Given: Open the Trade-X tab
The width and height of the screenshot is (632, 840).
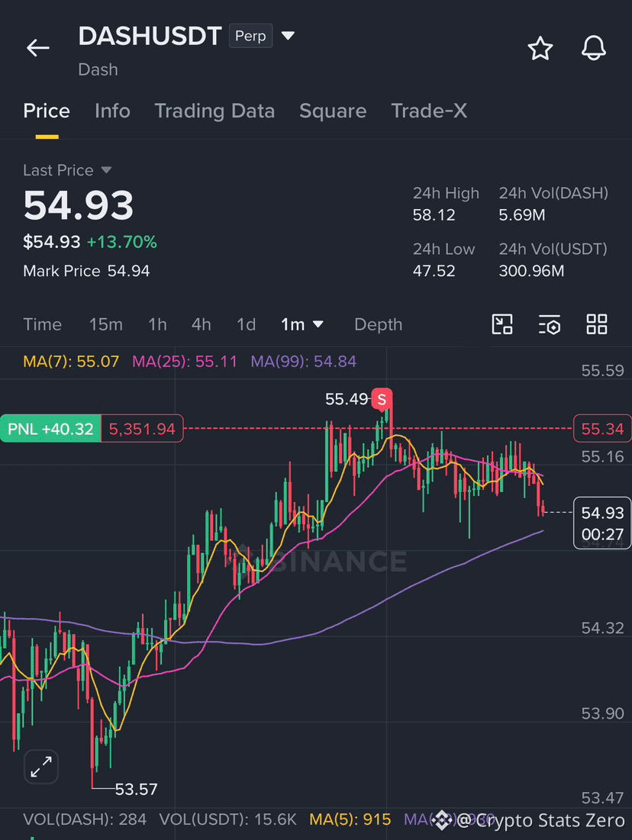Looking at the screenshot, I should click(429, 111).
